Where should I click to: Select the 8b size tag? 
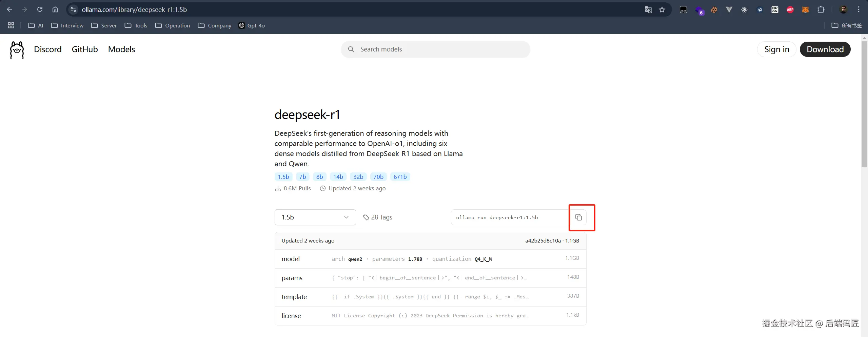pyautogui.click(x=319, y=177)
